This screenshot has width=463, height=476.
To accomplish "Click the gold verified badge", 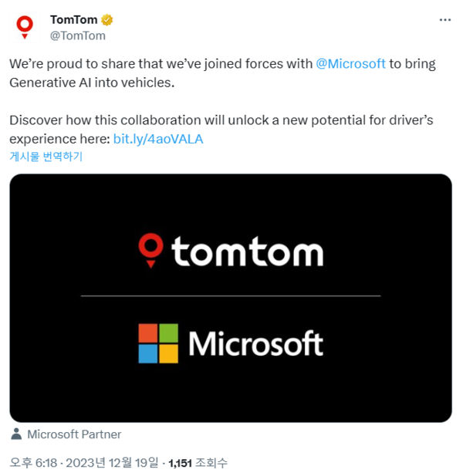I will [x=106, y=21].
